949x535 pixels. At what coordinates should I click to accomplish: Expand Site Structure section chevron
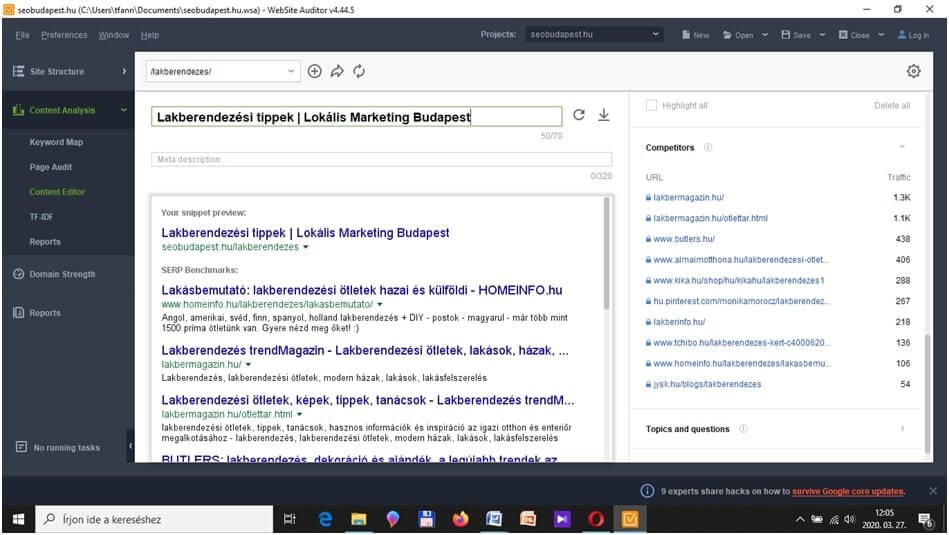point(124,71)
